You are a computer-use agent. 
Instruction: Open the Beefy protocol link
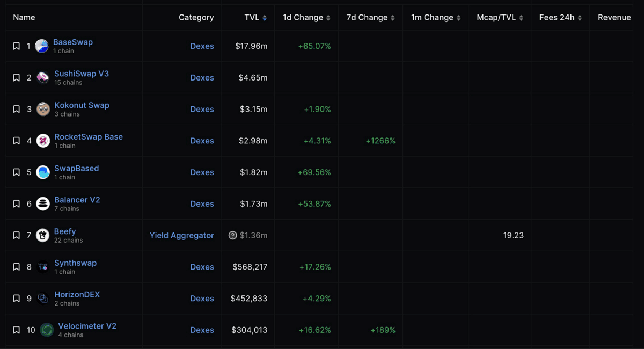(x=65, y=231)
